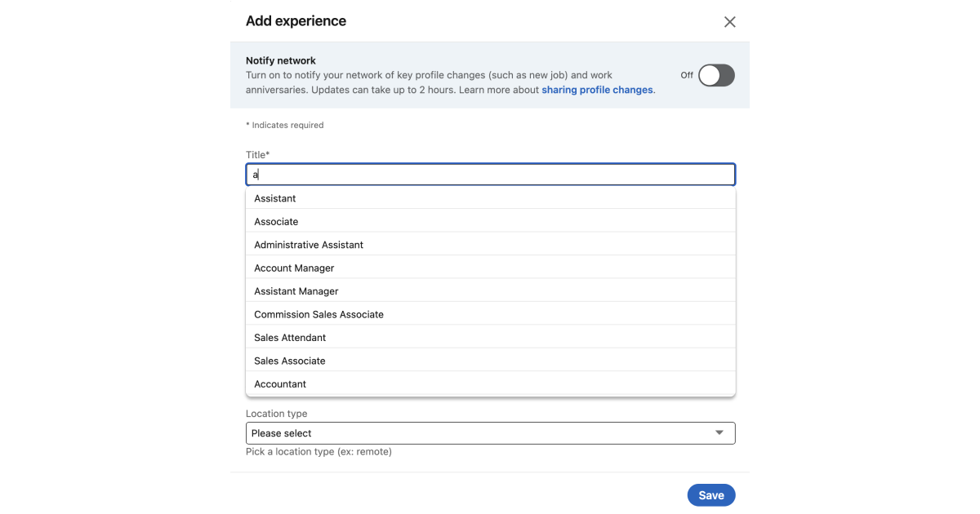This screenshot has height=514, width=980.
Task: Click the Add experience dialog heading
Action: pyautogui.click(x=296, y=21)
